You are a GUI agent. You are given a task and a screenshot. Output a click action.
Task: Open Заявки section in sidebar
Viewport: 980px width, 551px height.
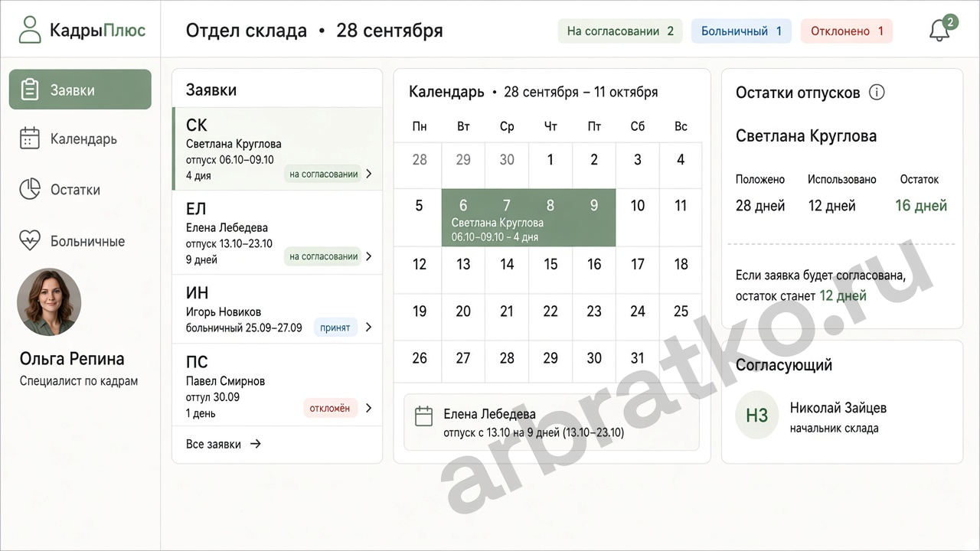point(80,90)
